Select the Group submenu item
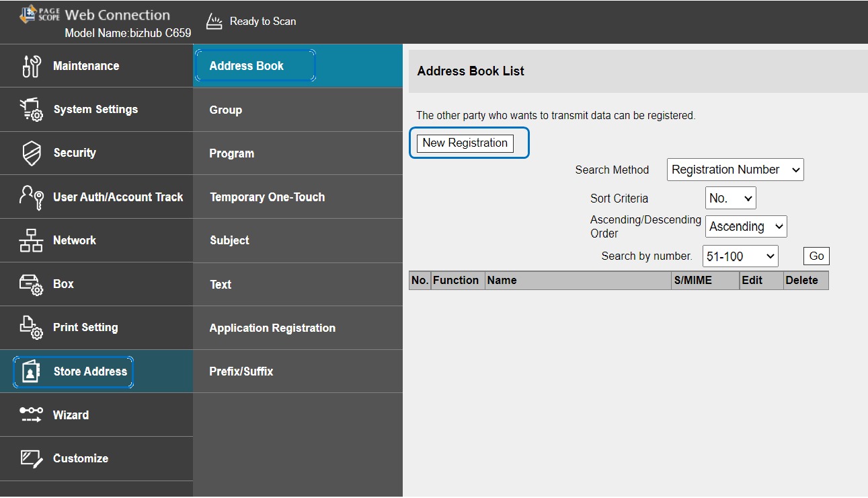This screenshot has width=868, height=498. (226, 110)
